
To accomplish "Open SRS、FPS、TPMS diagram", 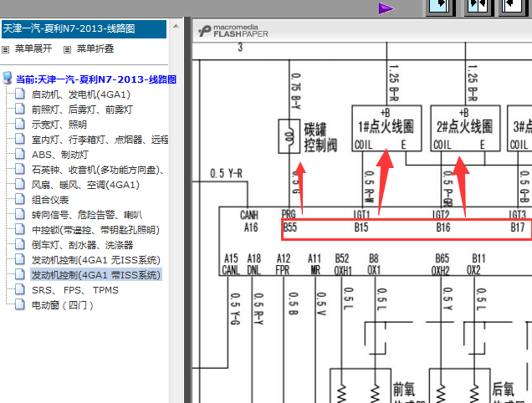I will tap(75, 290).
